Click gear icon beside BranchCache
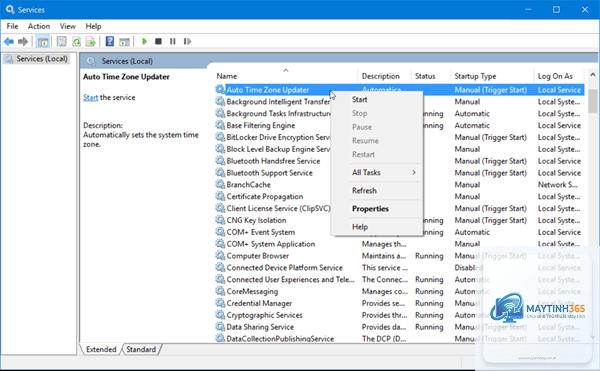This screenshot has width=600, height=371. point(220,184)
